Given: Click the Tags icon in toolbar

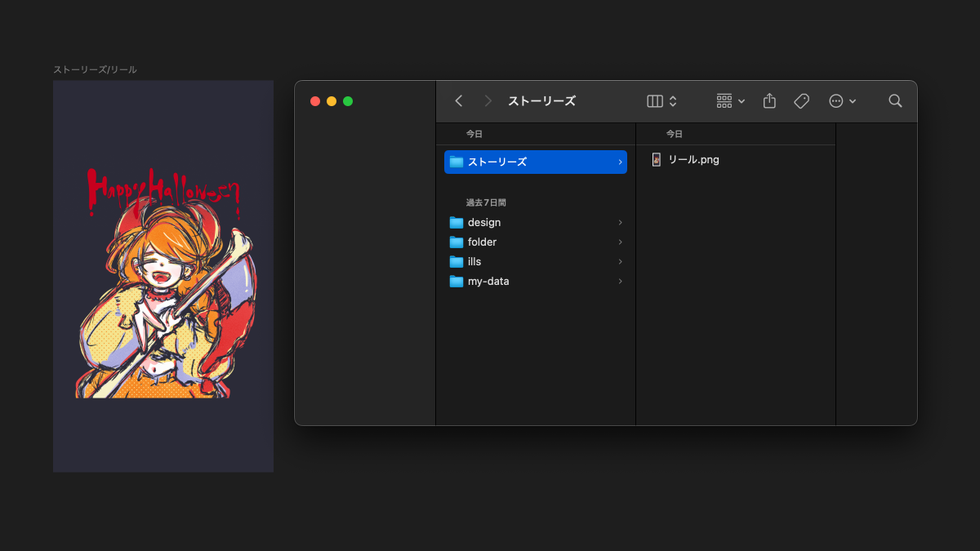Looking at the screenshot, I should tap(802, 101).
